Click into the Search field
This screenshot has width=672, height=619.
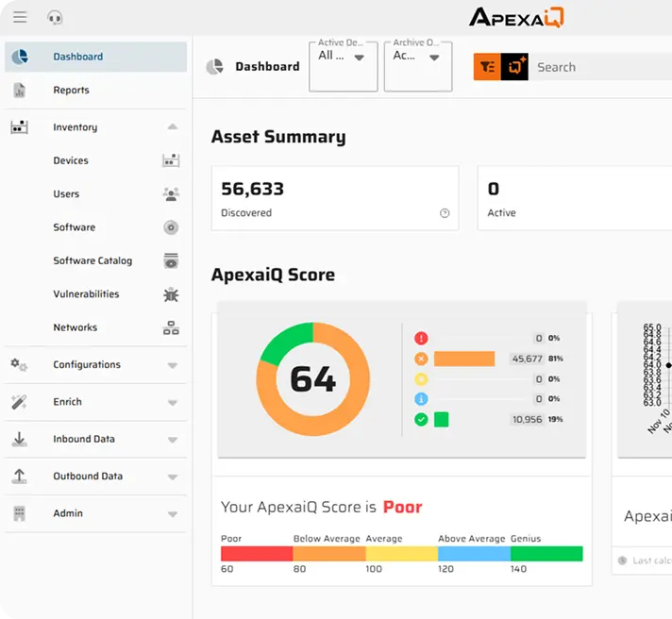(595, 67)
